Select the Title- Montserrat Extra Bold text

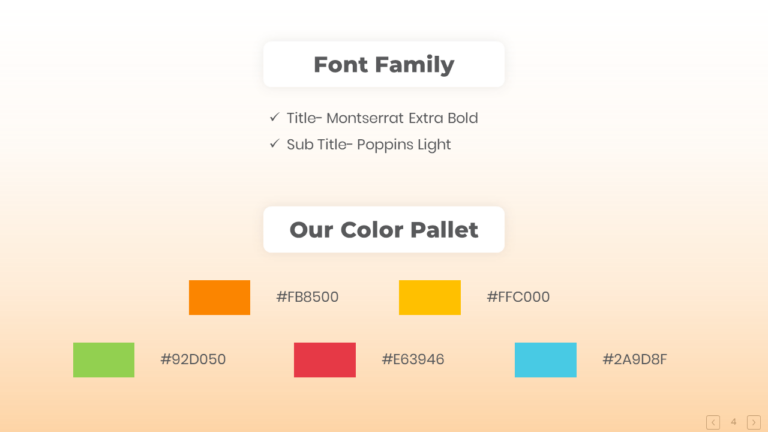(x=382, y=118)
